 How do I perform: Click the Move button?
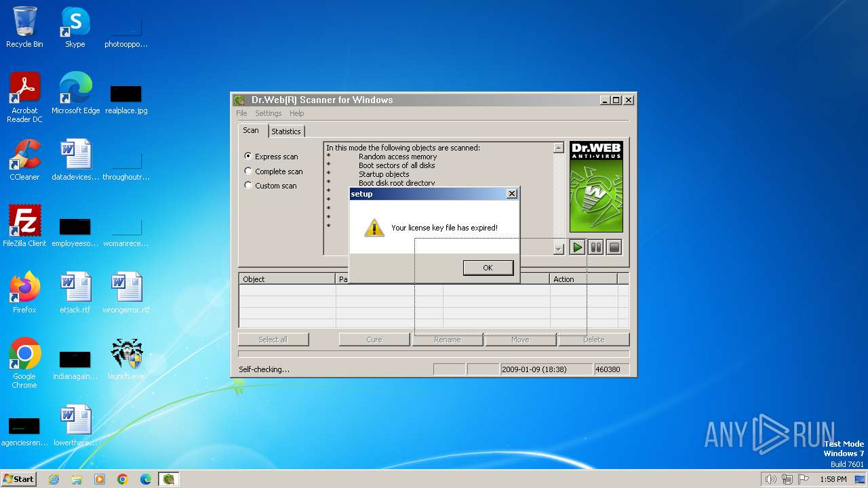coord(520,340)
